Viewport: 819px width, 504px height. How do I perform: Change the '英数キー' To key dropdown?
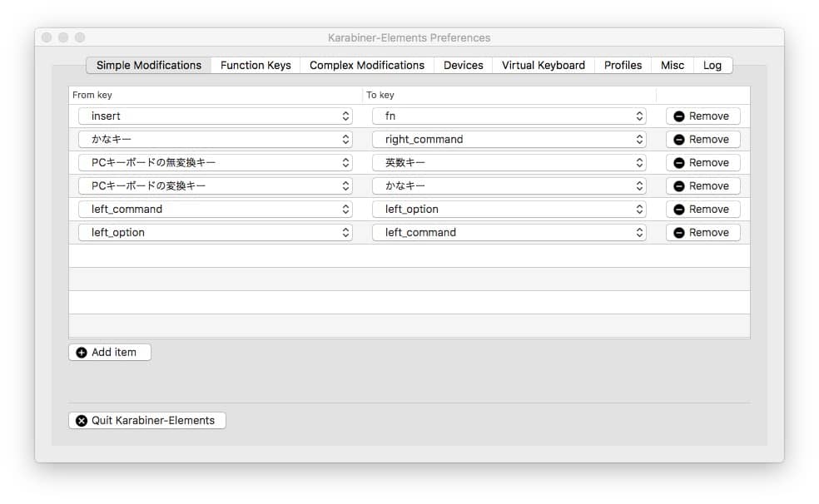tap(509, 163)
